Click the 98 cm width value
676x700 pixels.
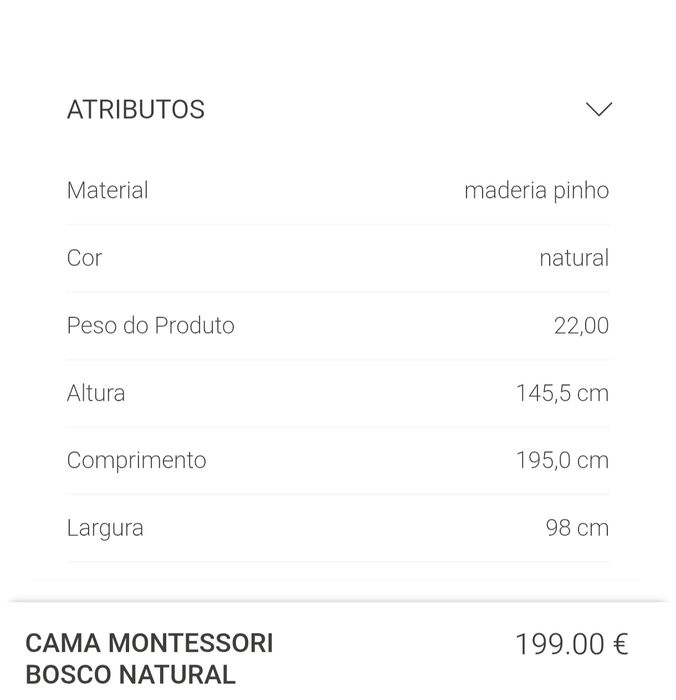point(577,528)
